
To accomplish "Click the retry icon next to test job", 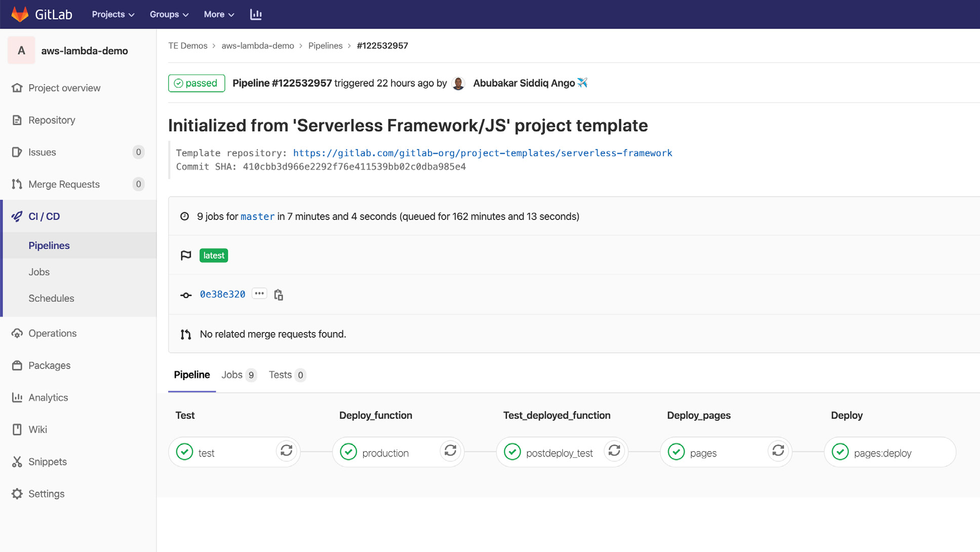I will coord(286,451).
